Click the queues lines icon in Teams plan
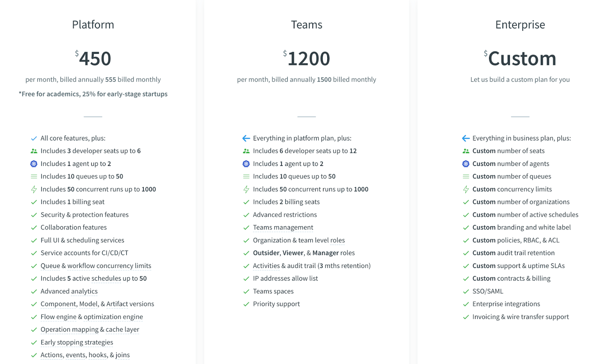 [246, 176]
